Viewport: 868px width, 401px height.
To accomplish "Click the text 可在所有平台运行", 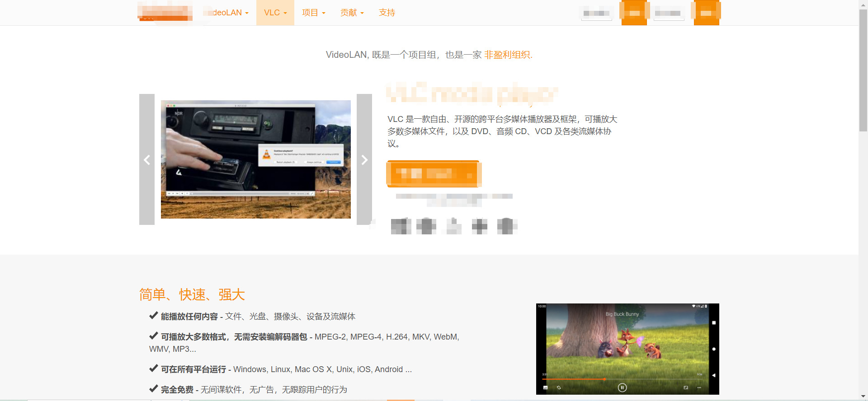I will (x=193, y=369).
